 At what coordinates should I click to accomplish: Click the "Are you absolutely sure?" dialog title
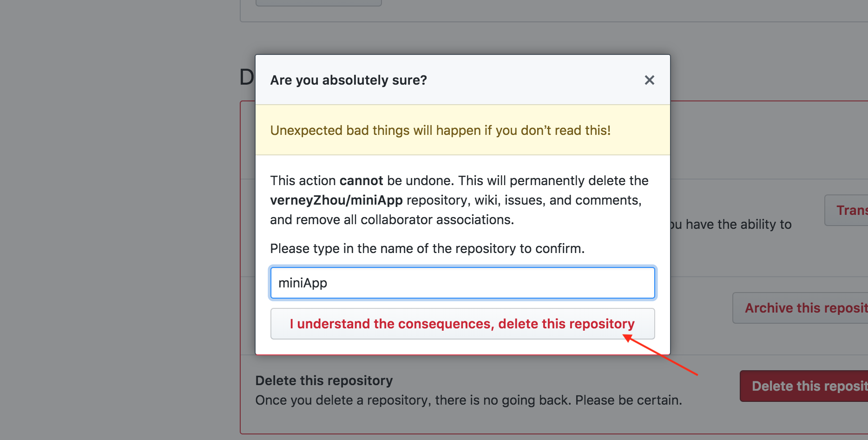349,80
